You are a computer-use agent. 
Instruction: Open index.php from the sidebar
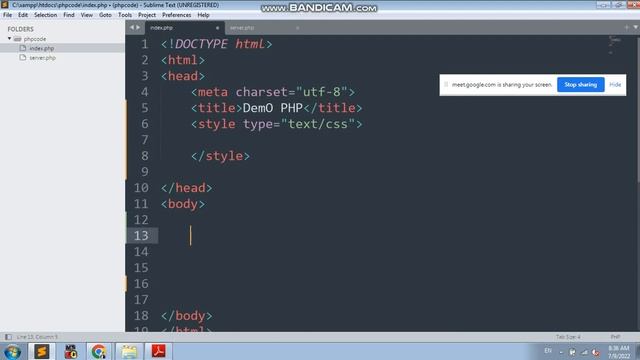(x=41, y=48)
